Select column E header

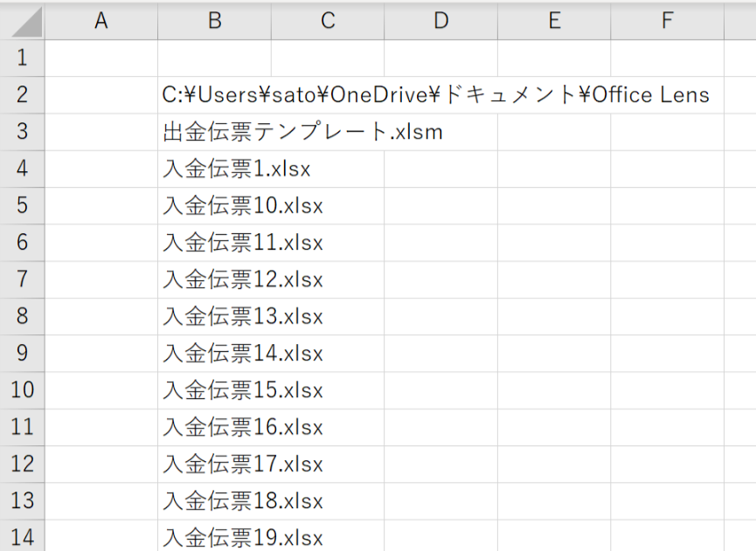pyautogui.click(x=554, y=21)
